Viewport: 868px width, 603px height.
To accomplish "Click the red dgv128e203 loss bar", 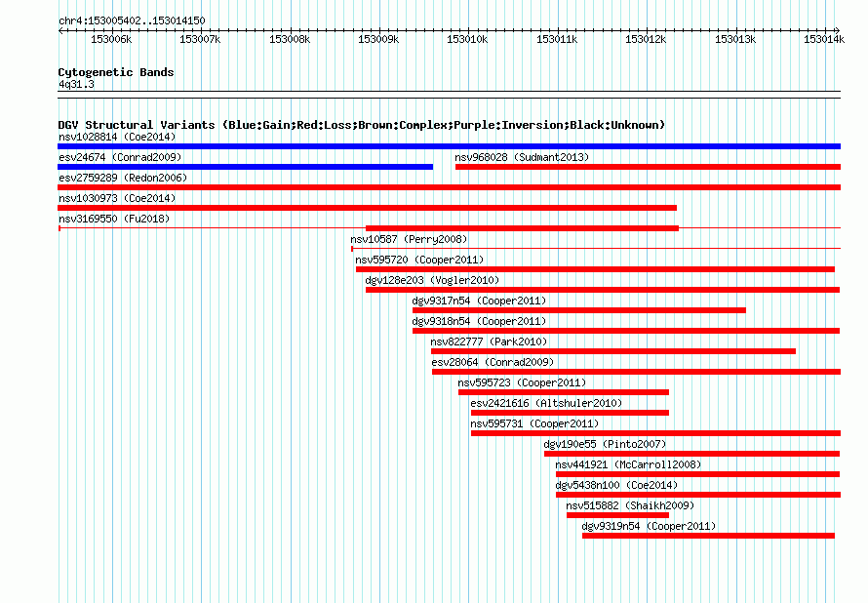I will pos(603,290).
